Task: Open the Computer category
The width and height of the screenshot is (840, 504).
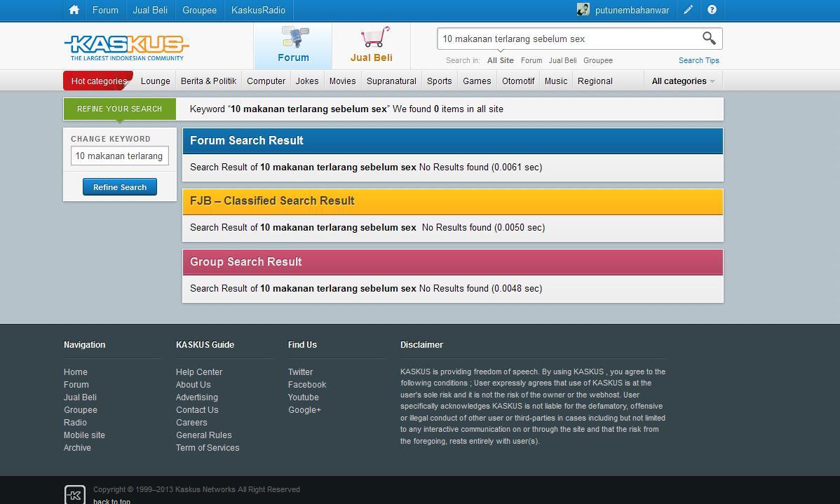Action: 266,81
